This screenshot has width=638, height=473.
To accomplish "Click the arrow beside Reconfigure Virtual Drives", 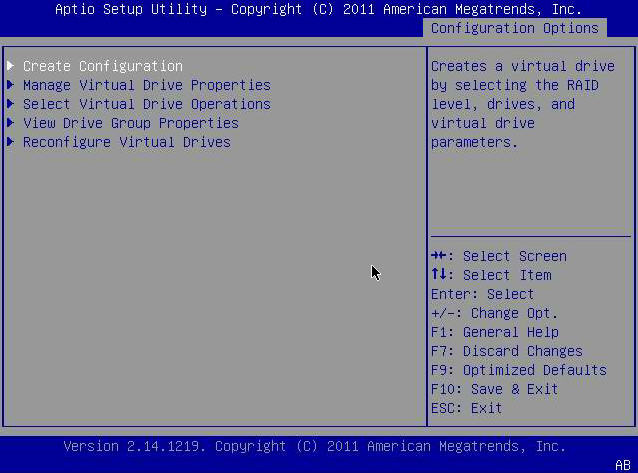I will click(11, 142).
